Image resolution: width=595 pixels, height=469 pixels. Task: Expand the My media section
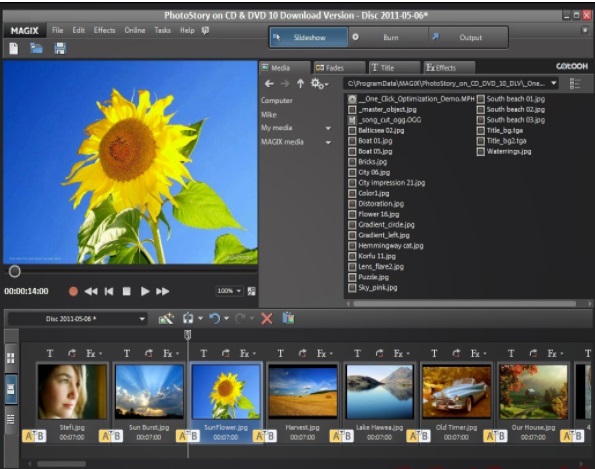point(328,128)
